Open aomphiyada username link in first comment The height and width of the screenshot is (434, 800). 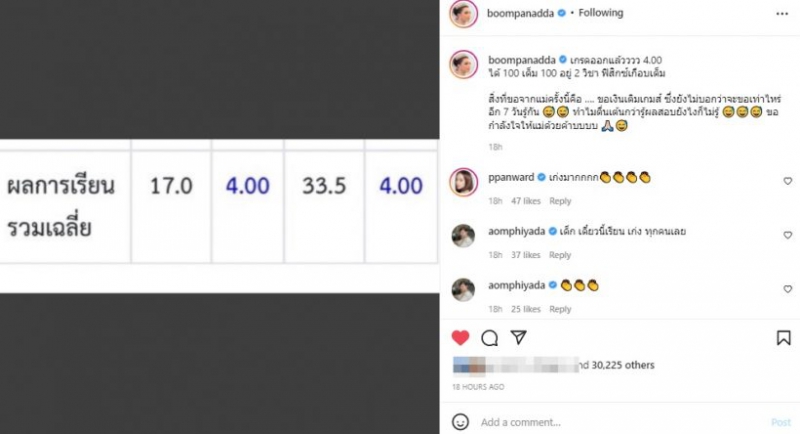point(516,232)
